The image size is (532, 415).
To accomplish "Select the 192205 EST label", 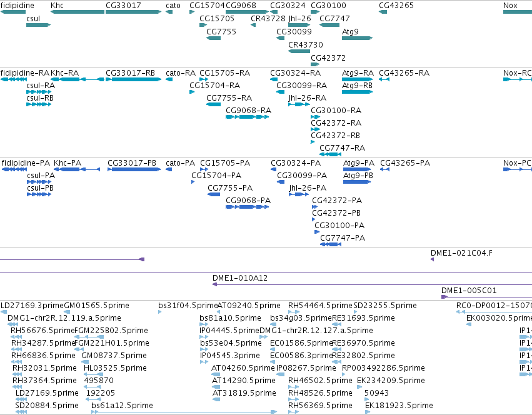I will (101, 393).
